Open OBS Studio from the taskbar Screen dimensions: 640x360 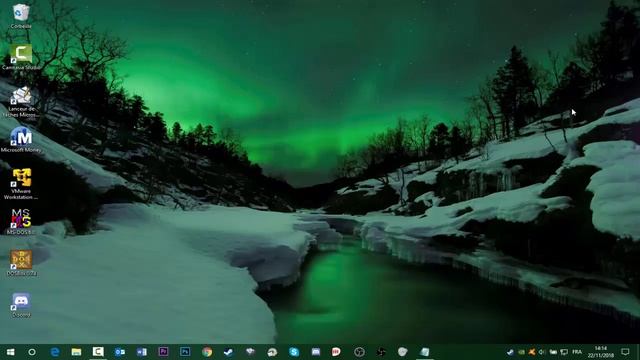[x=359, y=352]
